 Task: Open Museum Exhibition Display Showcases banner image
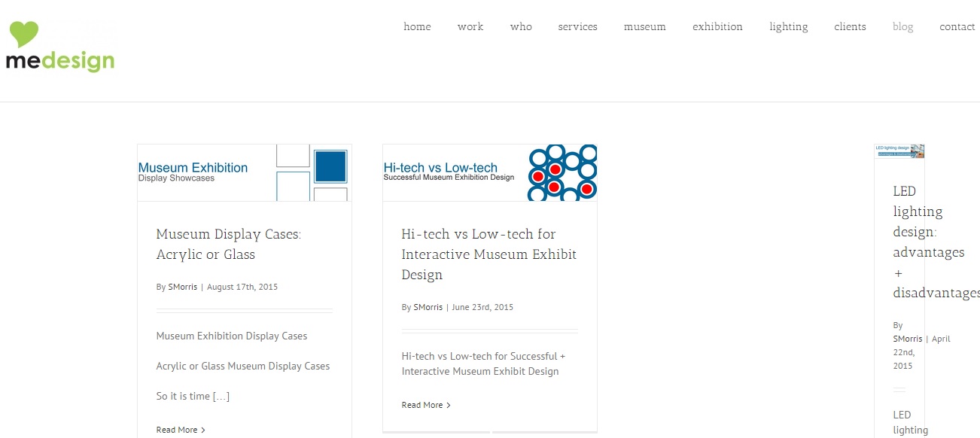245,172
